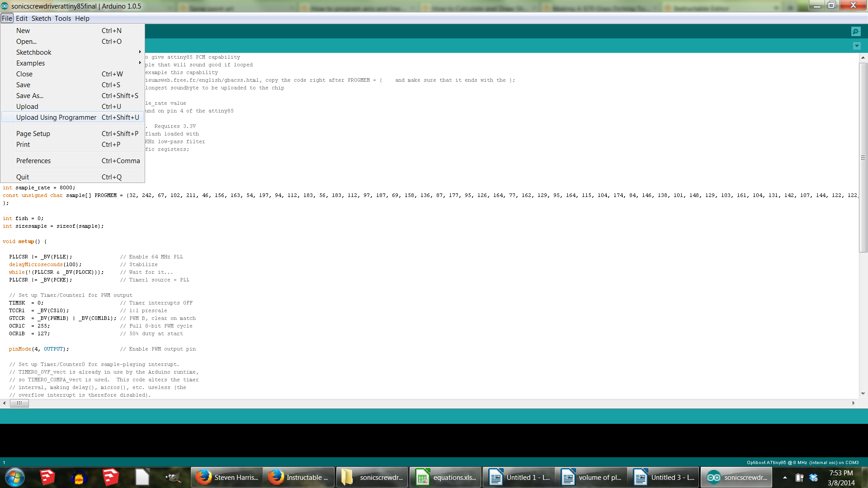868x488 pixels.
Task: Click the vertical scrollbar down arrow
Action: 863,394
